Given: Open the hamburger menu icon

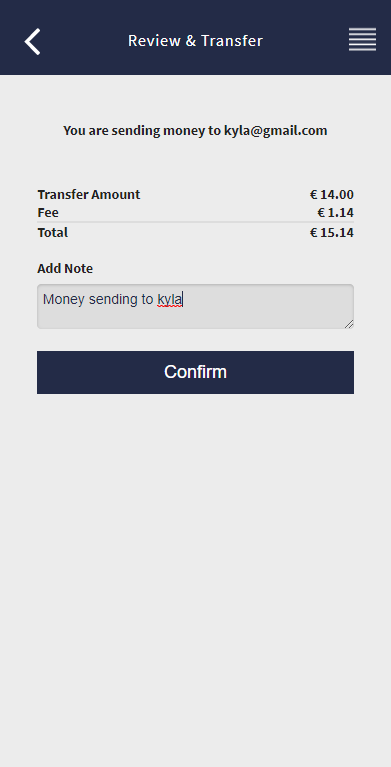Looking at the screenshot, I should 362,39.
